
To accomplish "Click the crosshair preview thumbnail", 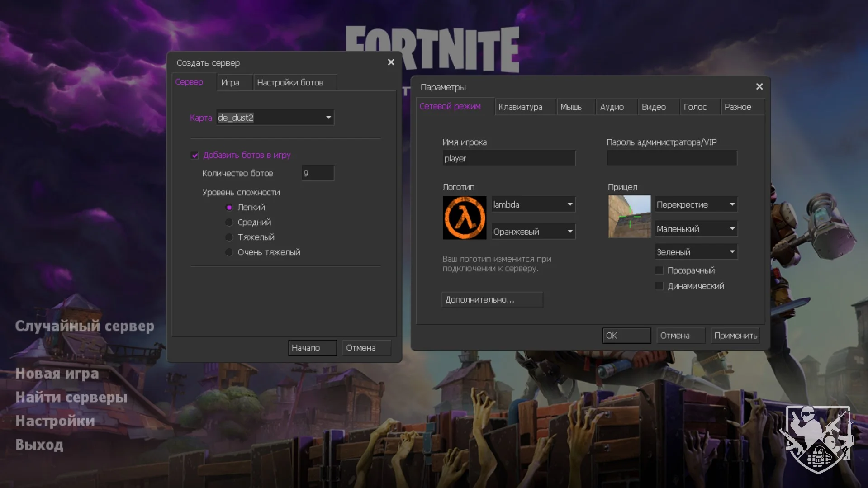I will pos(629,217).
